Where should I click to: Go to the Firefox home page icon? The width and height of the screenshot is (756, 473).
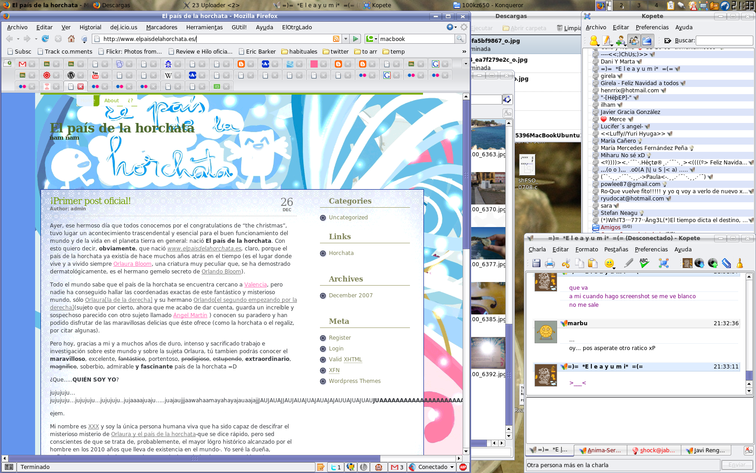71,39
